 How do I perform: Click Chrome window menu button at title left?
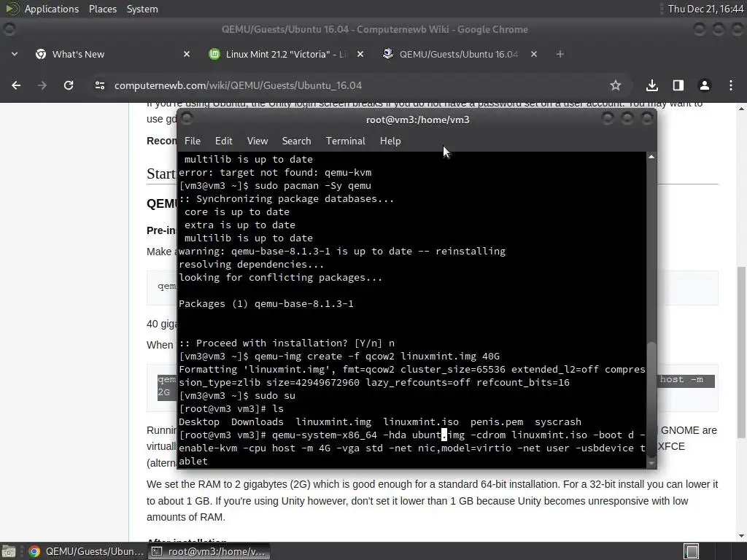9,29
